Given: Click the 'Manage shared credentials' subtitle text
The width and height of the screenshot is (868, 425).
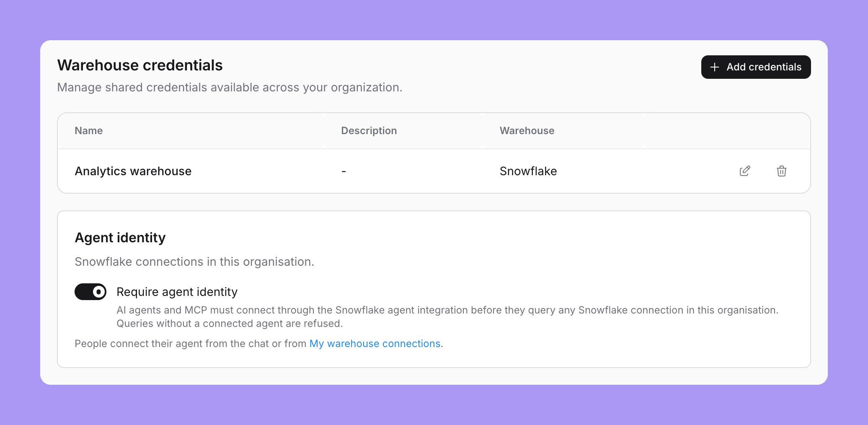Looking at the screenshot, I should 230,87.
